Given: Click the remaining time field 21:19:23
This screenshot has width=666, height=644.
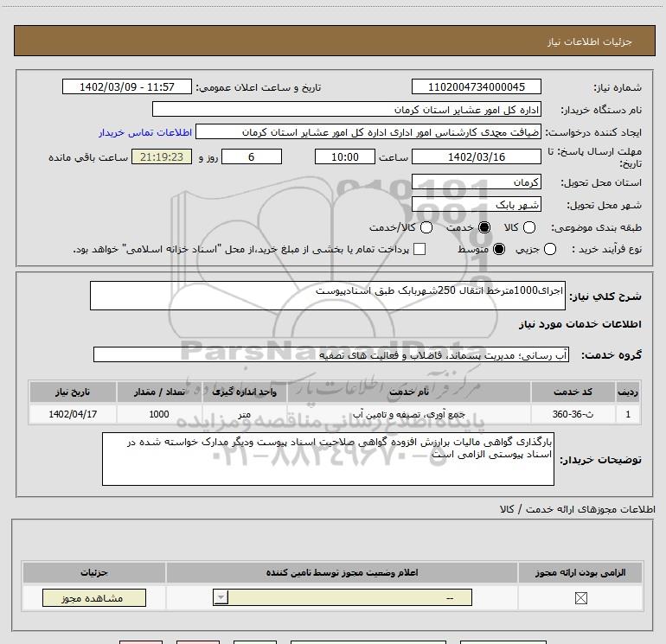Looking at the screenshot, I should tap(162, 156).
